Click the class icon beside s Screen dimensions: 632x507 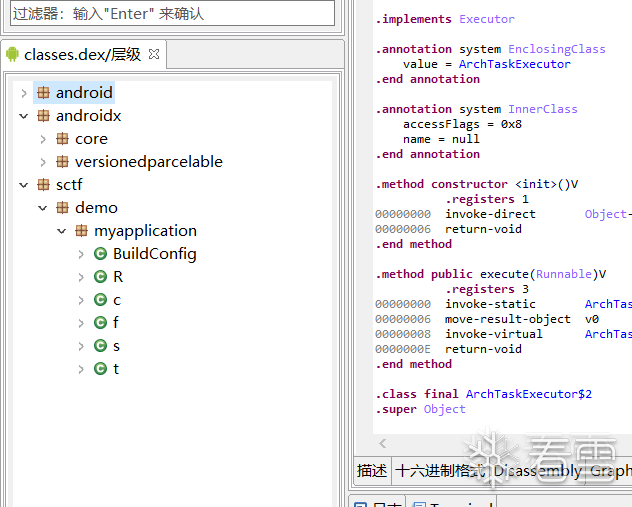100,345
